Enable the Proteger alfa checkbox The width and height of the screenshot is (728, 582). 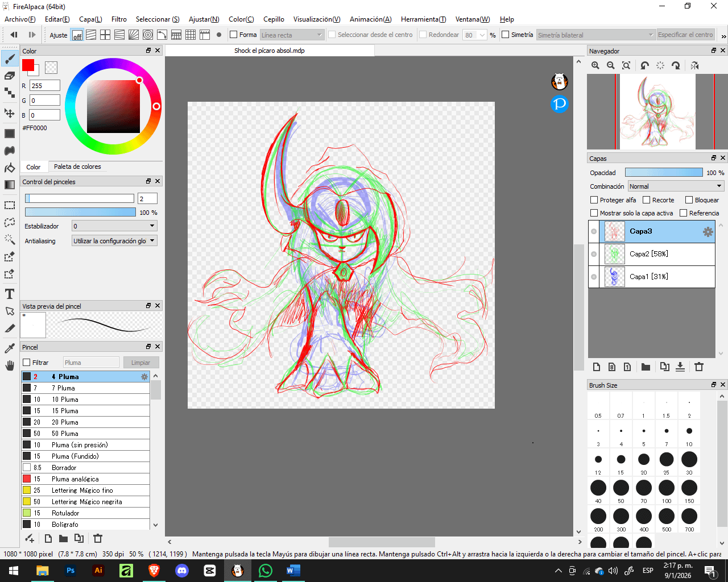pos(594,200)
